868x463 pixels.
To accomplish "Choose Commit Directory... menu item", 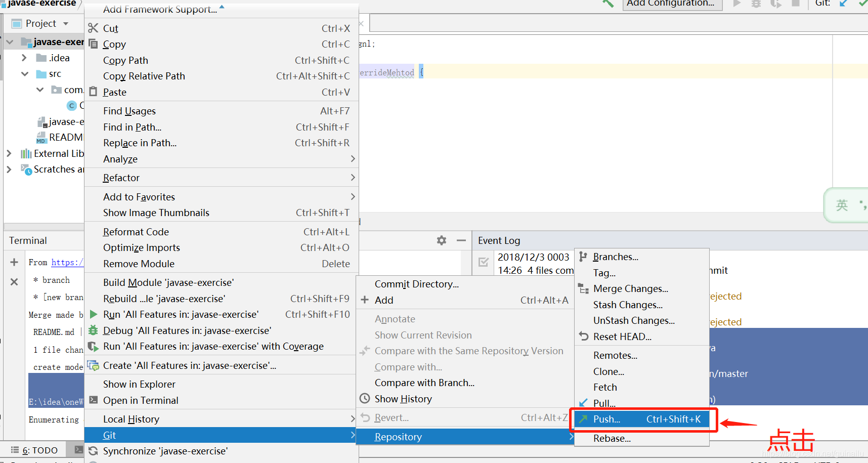I will coord(466,284).
